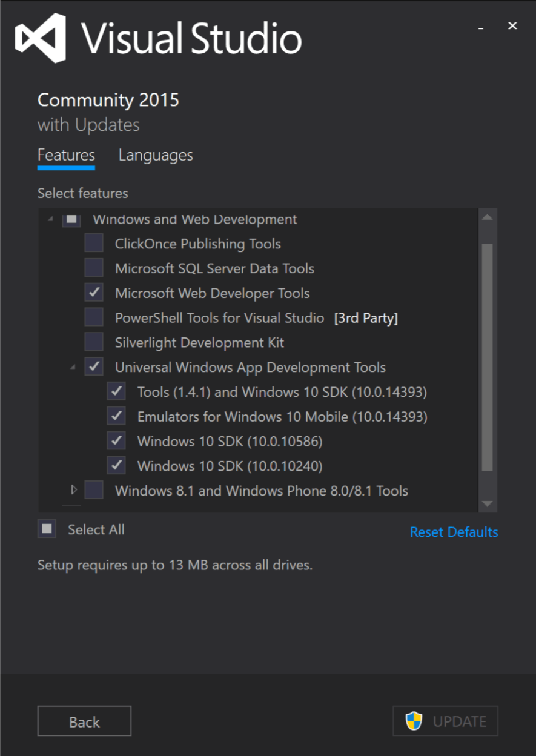Viewport: 536px width, 756px height.
Task: Collapse Windows and Web Development group
Action: click(51, 219)
